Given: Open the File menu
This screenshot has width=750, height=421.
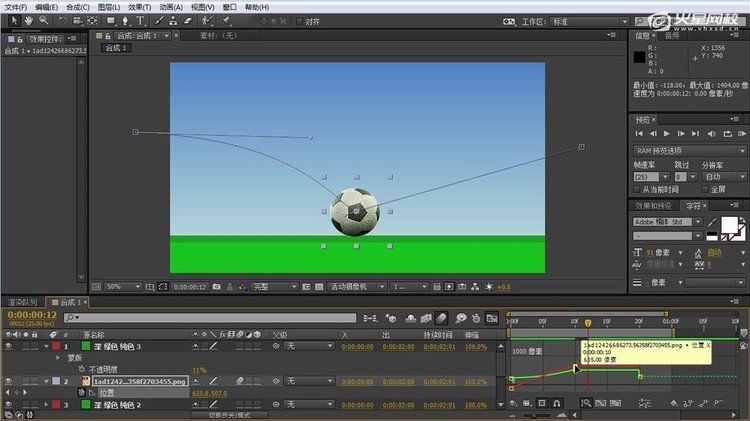Looking at the screenshot, I should 16,7.
